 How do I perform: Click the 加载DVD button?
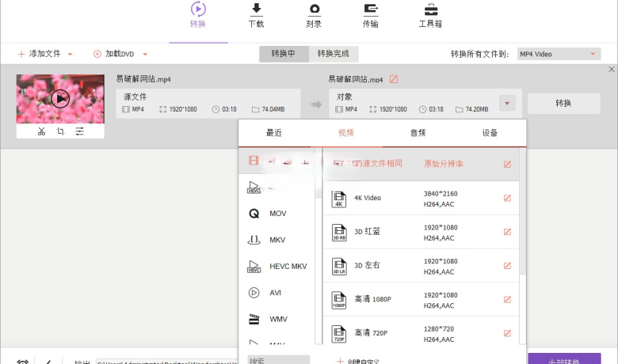tap(113, 54)
